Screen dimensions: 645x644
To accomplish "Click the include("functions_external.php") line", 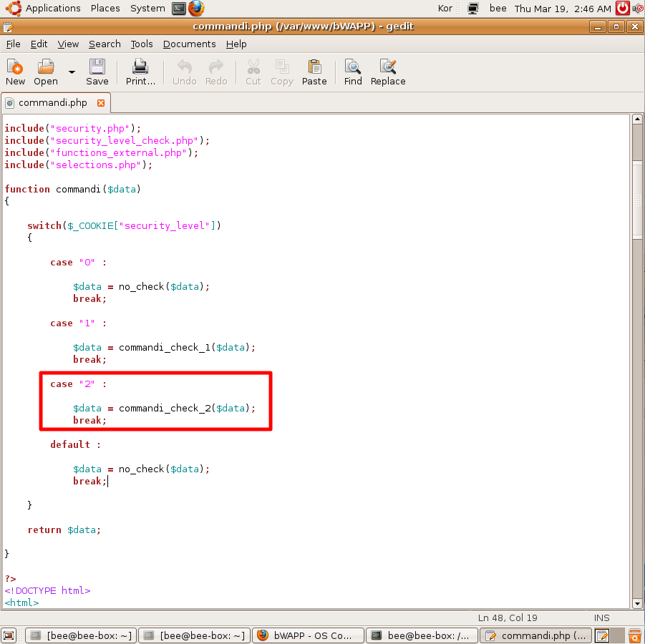I will [101, 152].
